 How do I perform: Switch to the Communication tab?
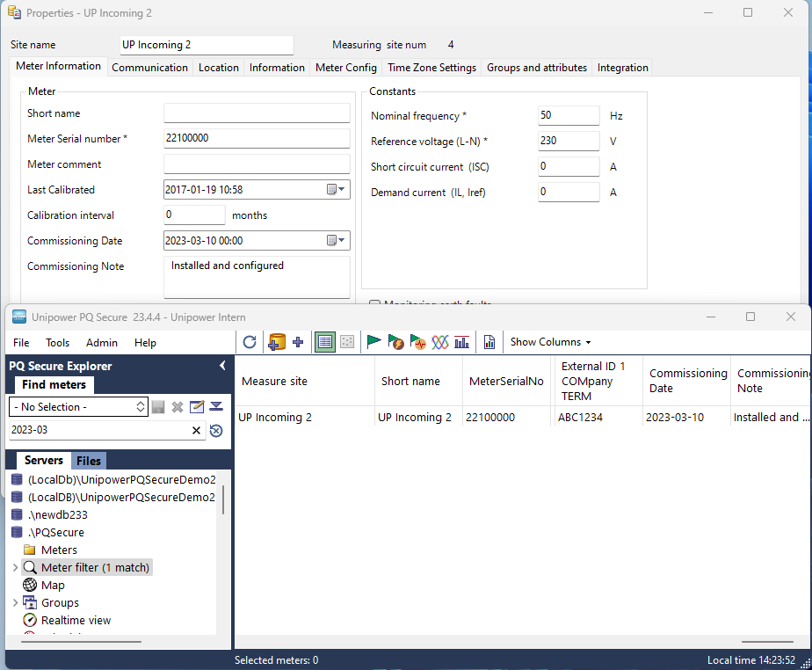(149, 68)
